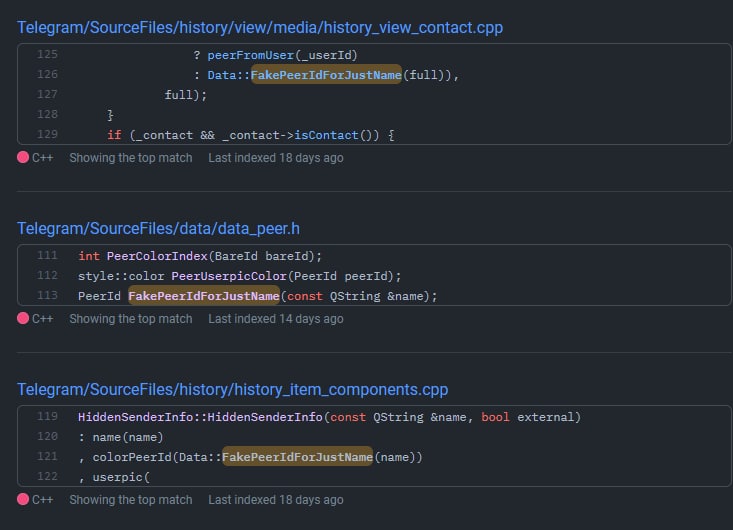Image resolution: width=733 pixels, height=530 pixels.
Task: Go to line 126 in history_view_contact.cpp
Action: [x=47, y=74]
